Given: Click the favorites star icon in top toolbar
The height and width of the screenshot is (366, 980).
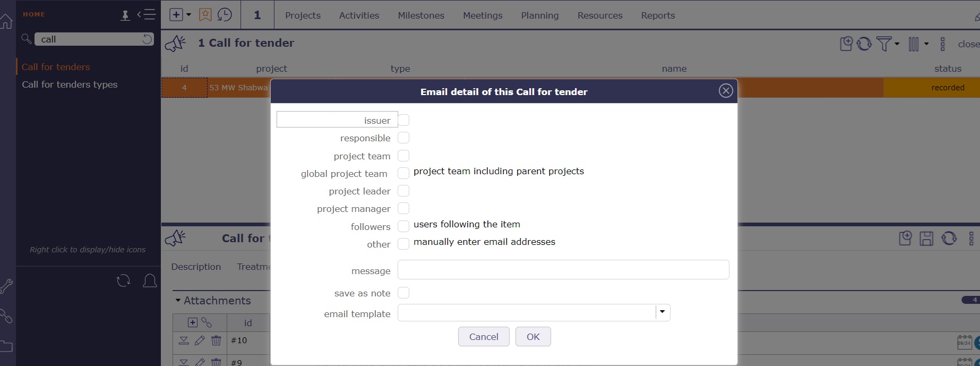Looking at the screenshot, I should [x=205, y=15].
